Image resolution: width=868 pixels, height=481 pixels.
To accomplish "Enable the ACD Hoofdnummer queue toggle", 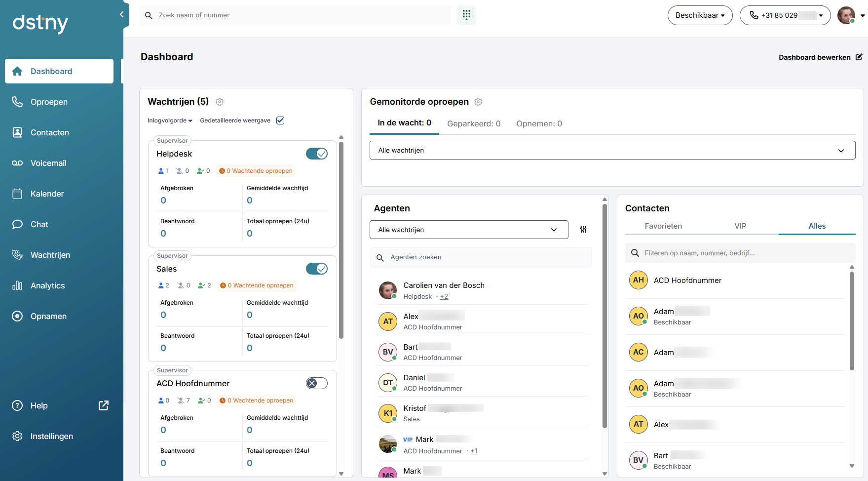I will tap(316, 383).
